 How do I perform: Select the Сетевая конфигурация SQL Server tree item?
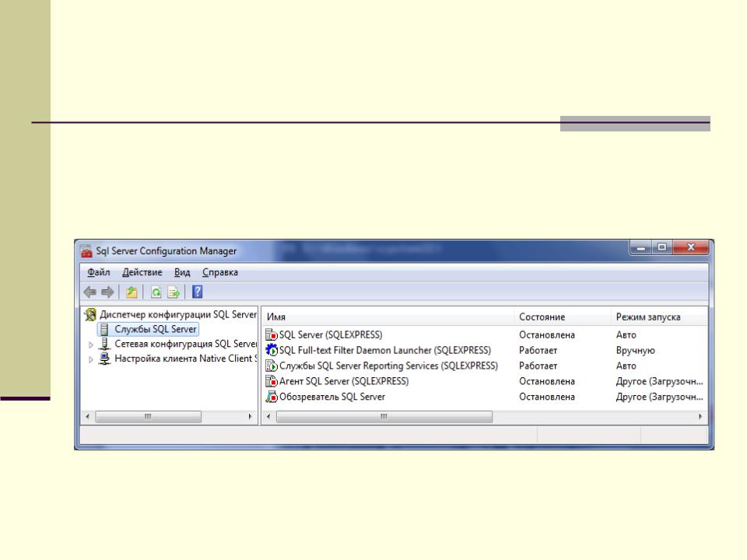(x=185, y=344)
